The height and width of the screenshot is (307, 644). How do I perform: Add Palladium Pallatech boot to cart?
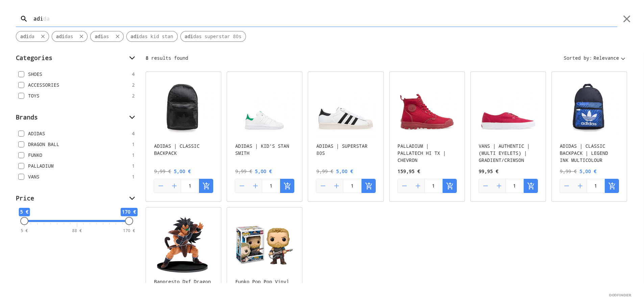click(449, 186)
